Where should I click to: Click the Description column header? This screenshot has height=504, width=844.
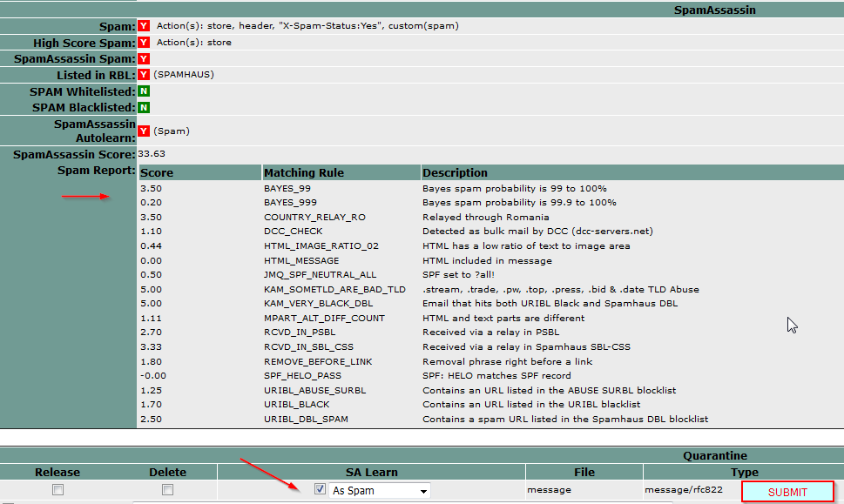pyautogui.click(x=455, y=172)
